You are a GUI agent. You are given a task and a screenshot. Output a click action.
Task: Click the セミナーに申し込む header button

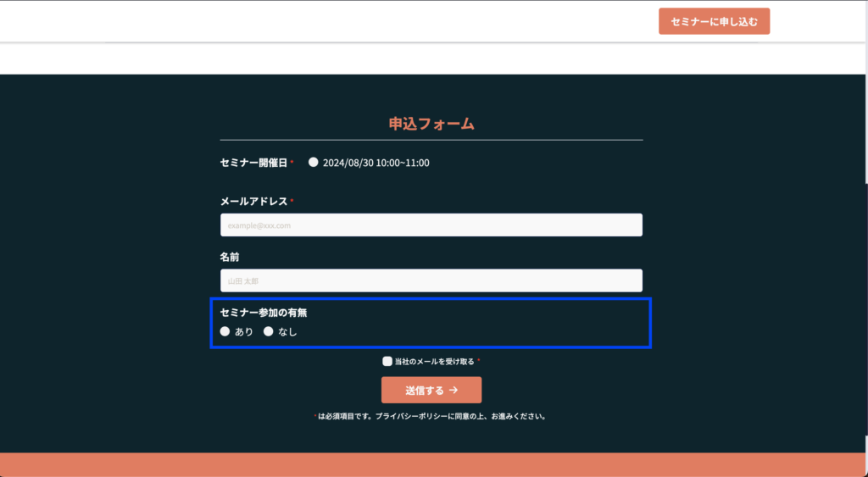714,21
